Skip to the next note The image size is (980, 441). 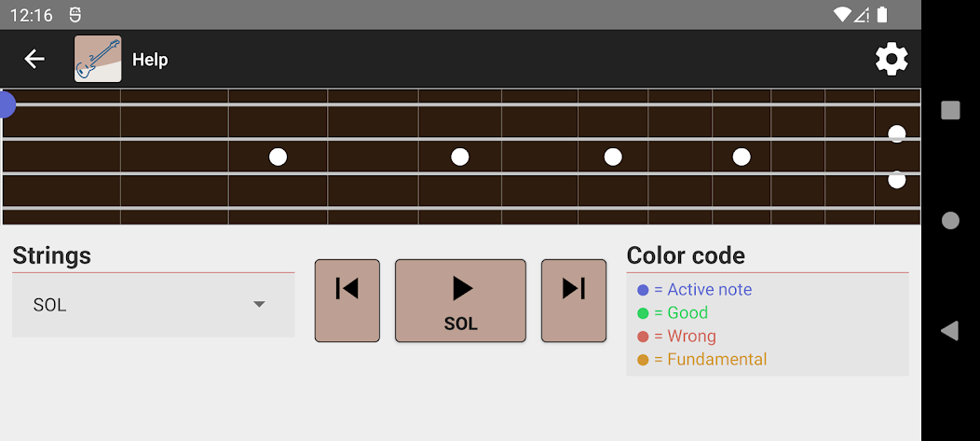[574, 300]
